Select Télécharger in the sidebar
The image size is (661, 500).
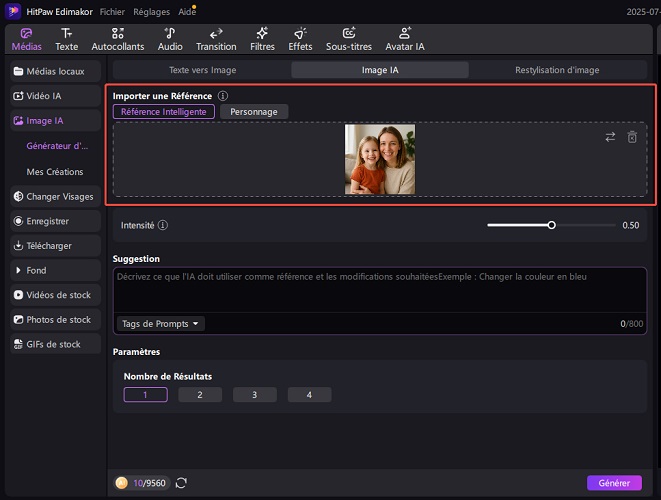click(55, 246)
